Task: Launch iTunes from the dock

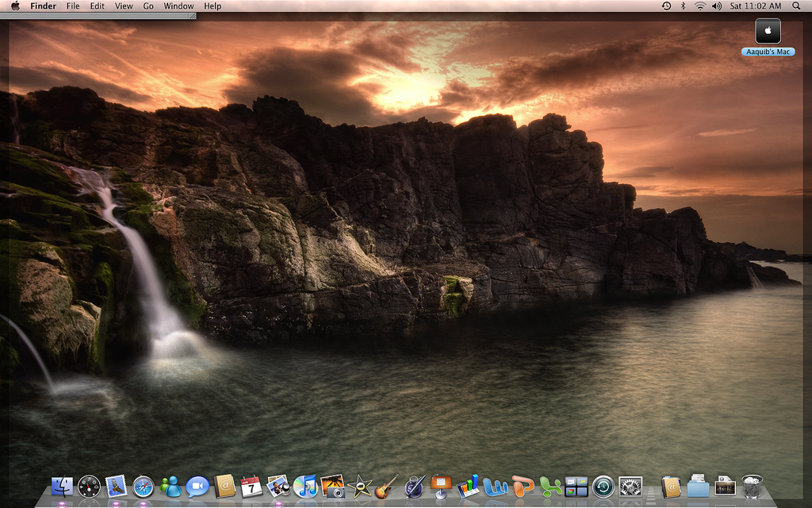Action: pyautogui.click(x=305, y=486)
